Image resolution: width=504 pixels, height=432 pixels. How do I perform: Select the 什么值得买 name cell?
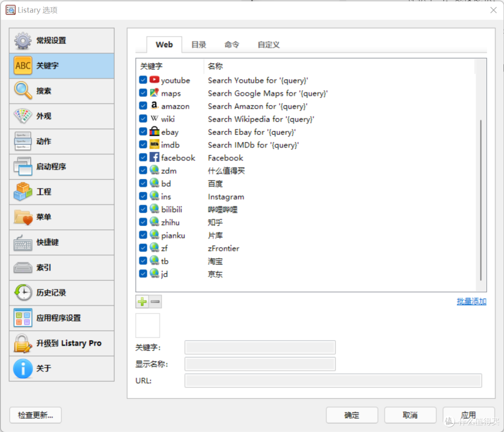[226, 170]
